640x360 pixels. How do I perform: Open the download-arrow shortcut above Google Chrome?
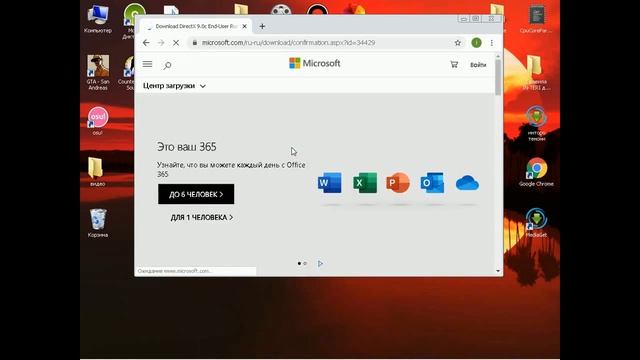click(536, 123)
